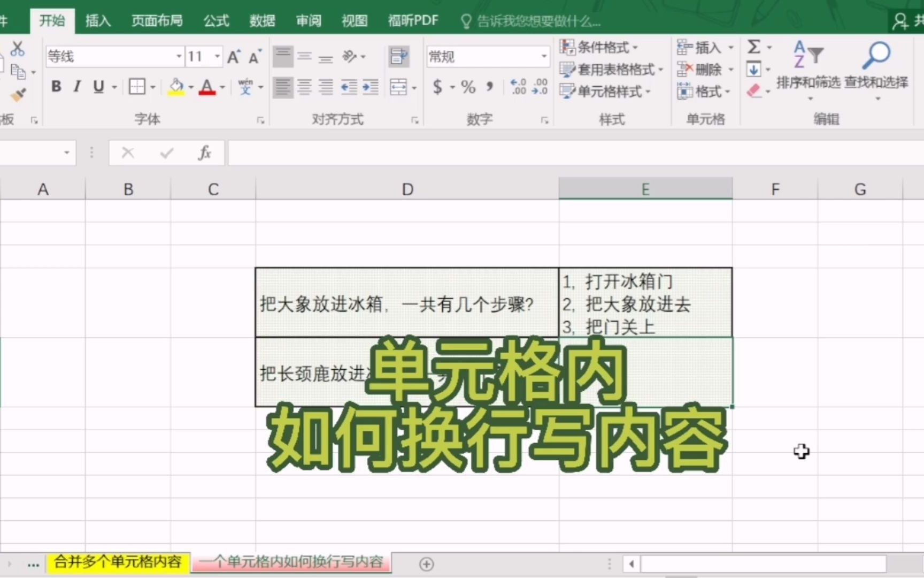Open 福昕PDF ribbon tab
This screenshot has height=578, width=924.
[413, 21]
